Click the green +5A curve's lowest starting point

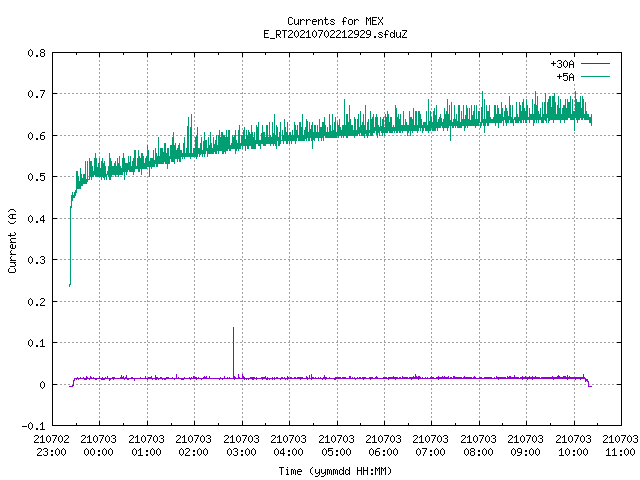click(x=70, y=285)
